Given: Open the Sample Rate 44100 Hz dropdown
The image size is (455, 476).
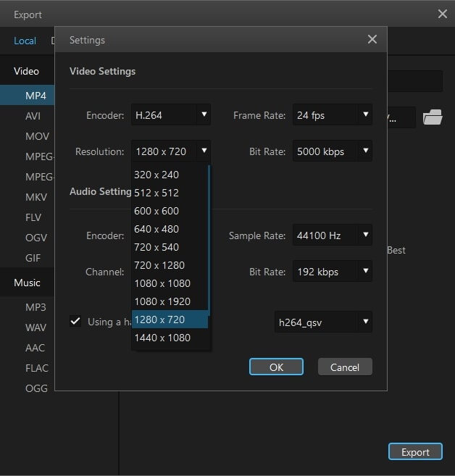Looking at the screenshot, I should pos(333,235).
